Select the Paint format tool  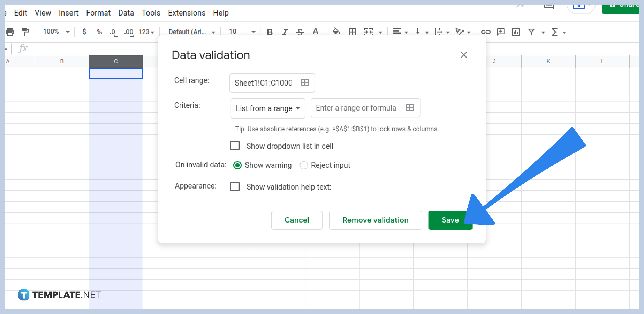(x=25, y=32)
